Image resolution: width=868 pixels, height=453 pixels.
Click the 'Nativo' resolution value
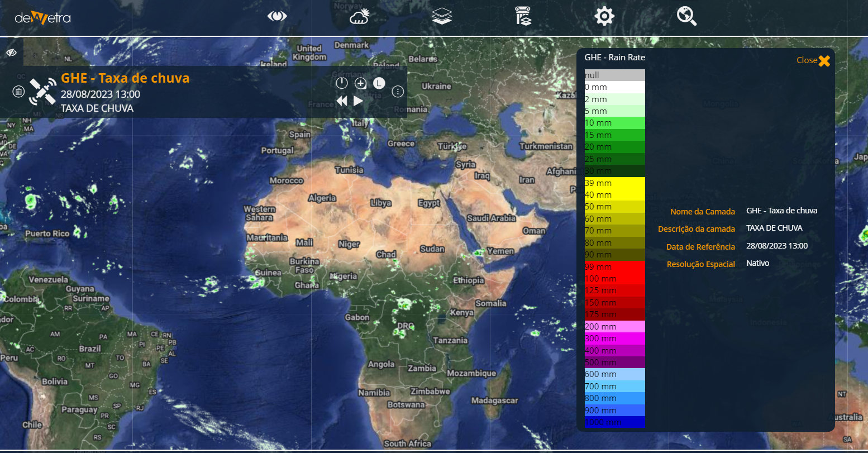point(757,263)
